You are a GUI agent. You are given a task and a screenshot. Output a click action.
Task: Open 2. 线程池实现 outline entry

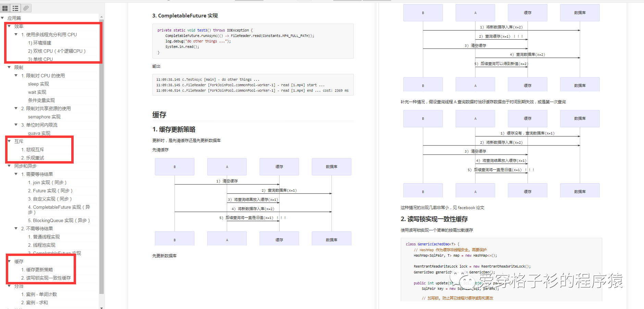42,245
